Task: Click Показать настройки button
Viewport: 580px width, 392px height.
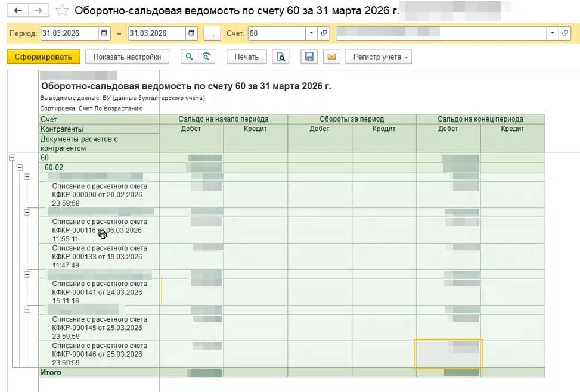Action: coord(127,57)
